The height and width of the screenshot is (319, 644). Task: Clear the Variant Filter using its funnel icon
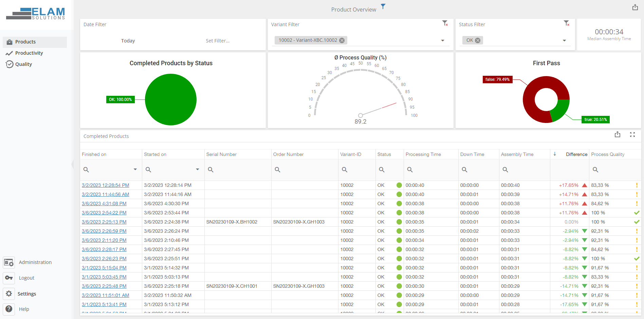445,23
